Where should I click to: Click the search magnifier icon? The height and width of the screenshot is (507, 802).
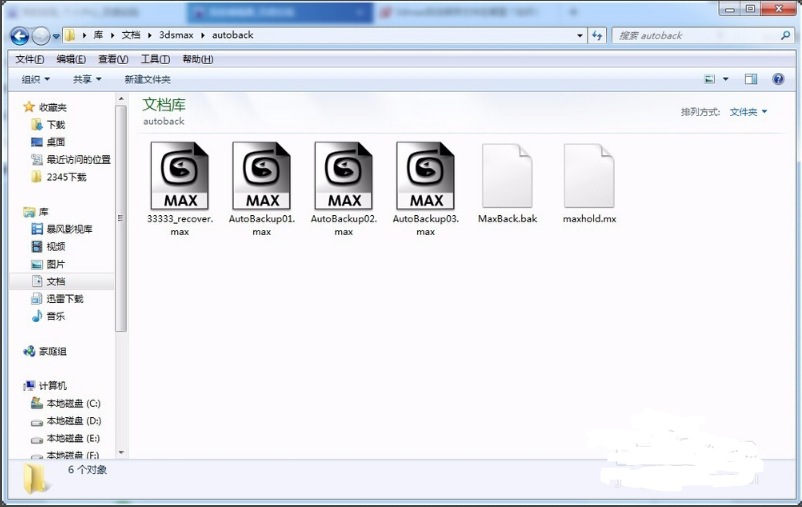point(786,35)
